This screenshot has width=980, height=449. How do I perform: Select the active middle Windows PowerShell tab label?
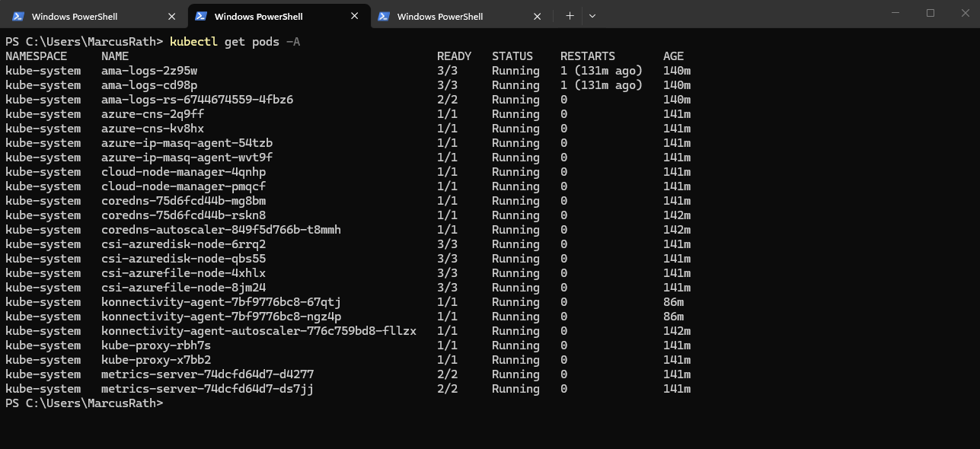pyautogui.click(x=258, y=16)
